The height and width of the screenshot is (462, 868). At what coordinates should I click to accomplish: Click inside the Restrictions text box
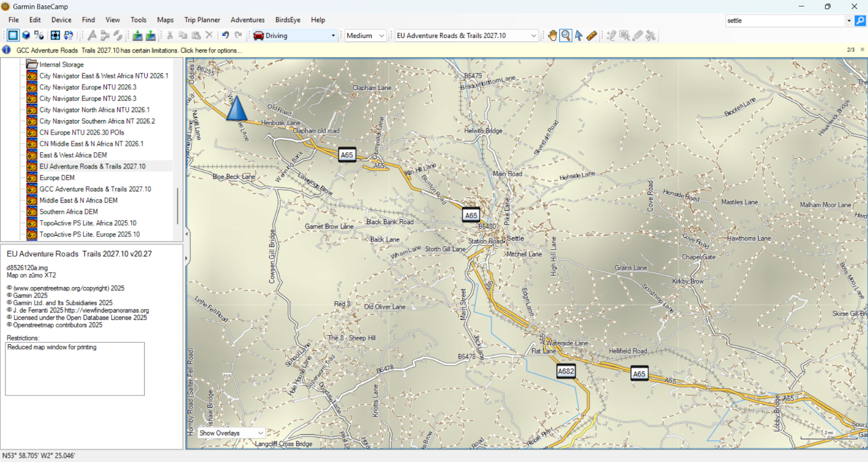75,369
